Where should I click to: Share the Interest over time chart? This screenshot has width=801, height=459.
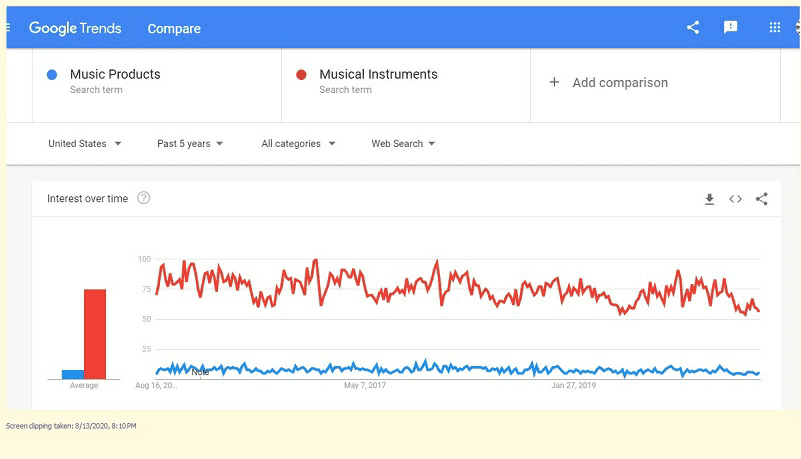pyautogui.click(x=762, y=199)
